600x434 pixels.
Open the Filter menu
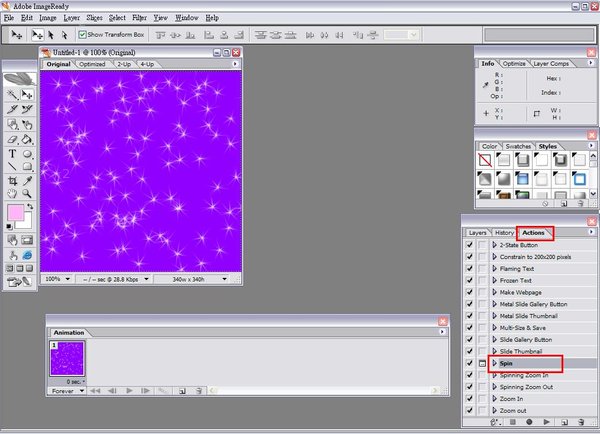(139, 18)
